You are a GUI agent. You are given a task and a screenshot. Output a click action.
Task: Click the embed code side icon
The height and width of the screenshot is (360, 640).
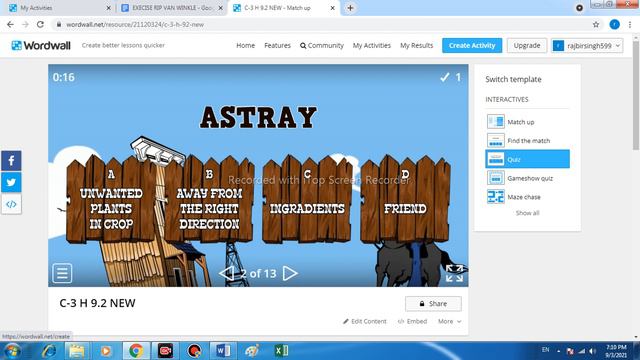pos(11,204)
